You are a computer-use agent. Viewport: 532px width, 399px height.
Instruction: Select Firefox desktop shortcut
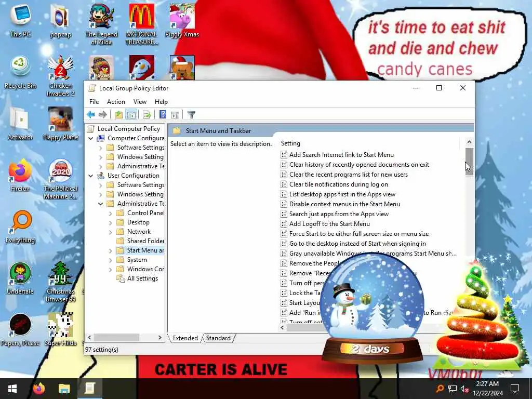pos(20,175)
